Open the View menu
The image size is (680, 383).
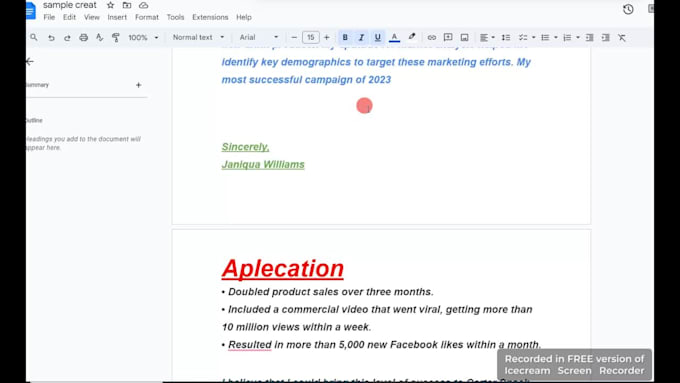[92, 17]
